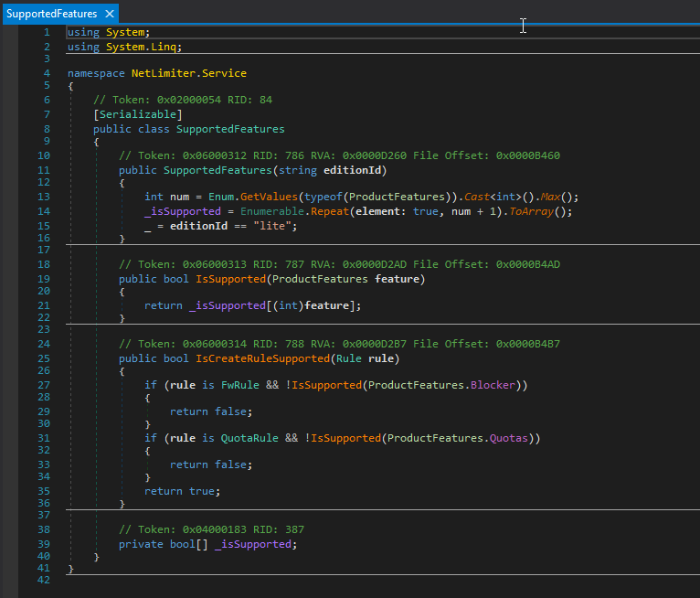Image resolution: width=700 pixels, height=598 pixels.
Task: Click editionId parameter in the constructor signature
Action: (352, 170)
